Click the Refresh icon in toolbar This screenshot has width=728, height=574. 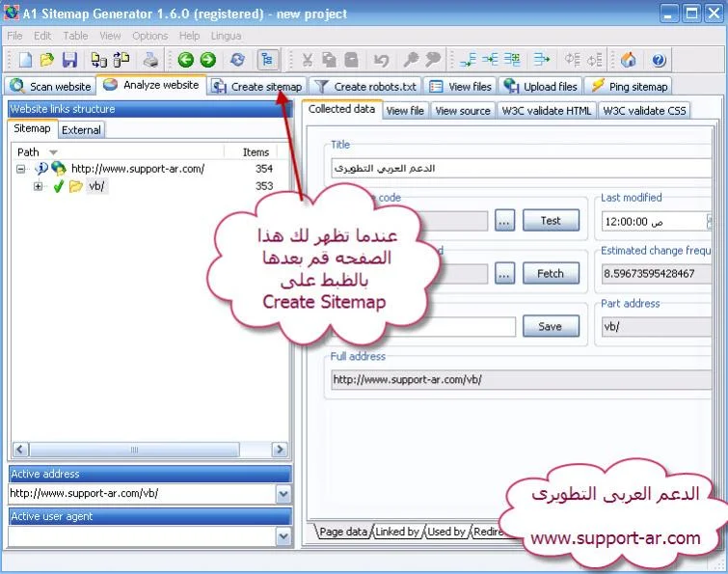pyautogui.click(x=237, y=60)
